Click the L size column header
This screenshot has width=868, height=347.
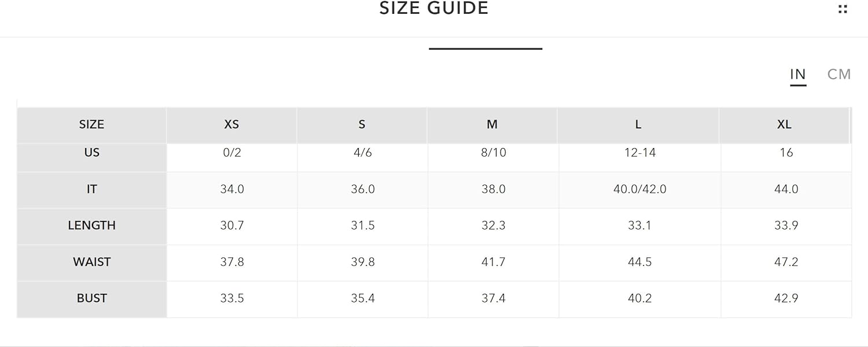pos(638,125)
